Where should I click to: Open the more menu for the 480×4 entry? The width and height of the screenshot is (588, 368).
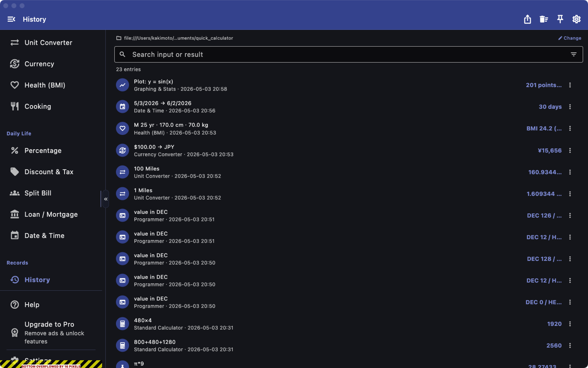[x=570, y=324]
